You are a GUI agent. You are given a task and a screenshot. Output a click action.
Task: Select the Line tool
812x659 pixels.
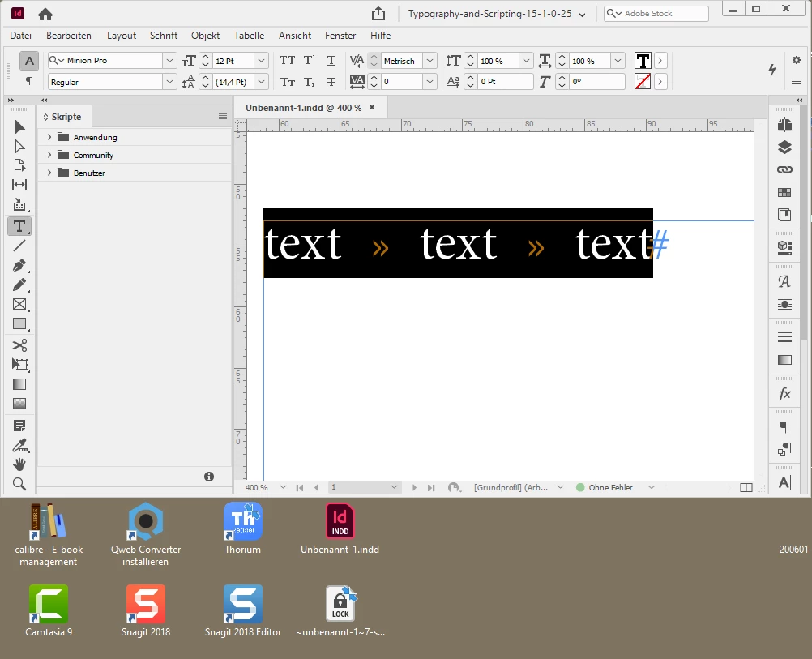(x=19, y=246)
